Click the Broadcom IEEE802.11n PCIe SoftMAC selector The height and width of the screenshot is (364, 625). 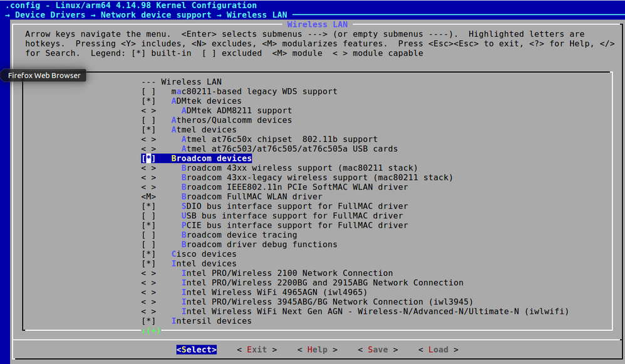click(x=148, y=187)
